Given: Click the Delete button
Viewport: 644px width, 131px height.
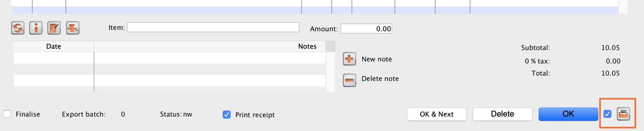Looking at the screenshot, I should [x=503, y=114].
